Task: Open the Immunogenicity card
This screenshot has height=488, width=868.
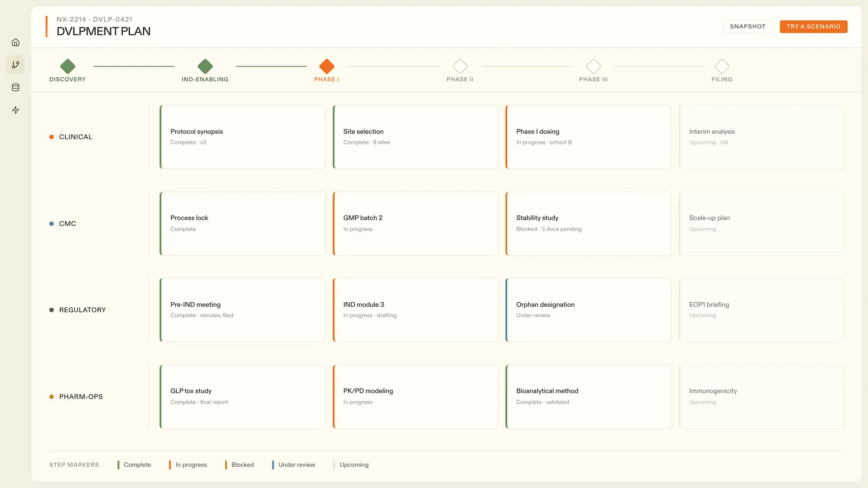Action: pos(761,397)
